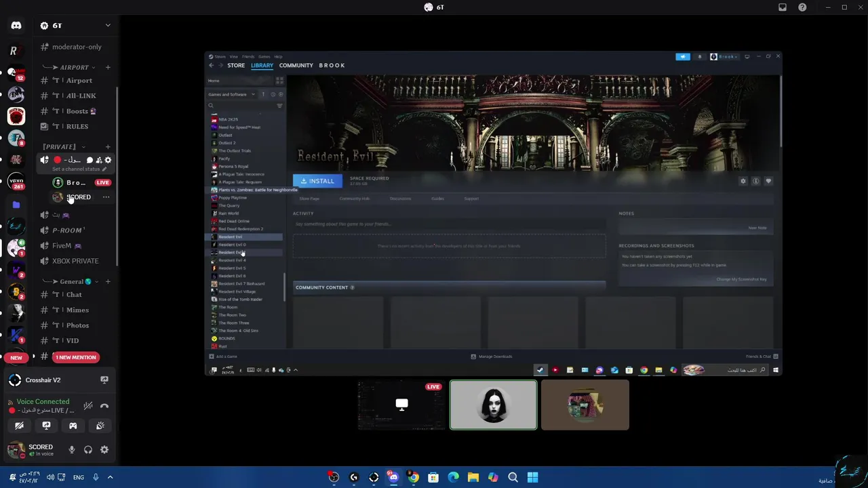Open the All-LINK text channel

76,96
